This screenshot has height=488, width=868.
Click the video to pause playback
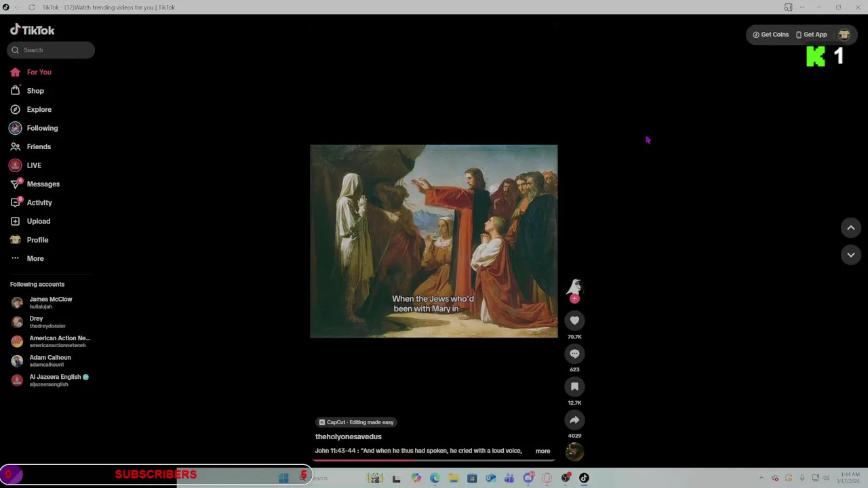(x=434, y=241)
